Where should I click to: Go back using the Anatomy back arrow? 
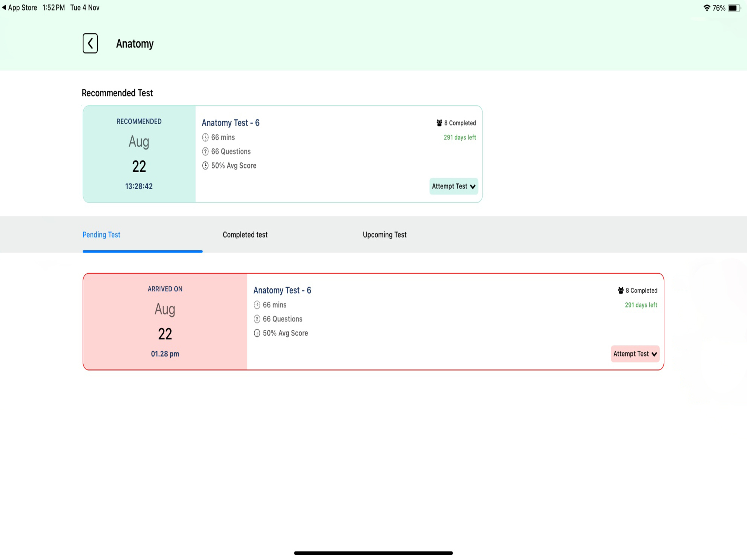[90, 43]
